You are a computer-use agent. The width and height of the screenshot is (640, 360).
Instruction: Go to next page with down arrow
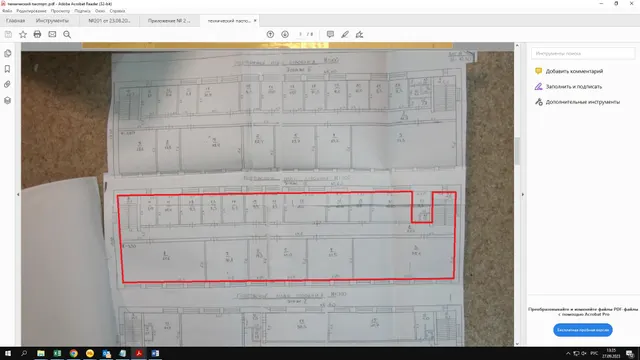(x=285, y=34)
